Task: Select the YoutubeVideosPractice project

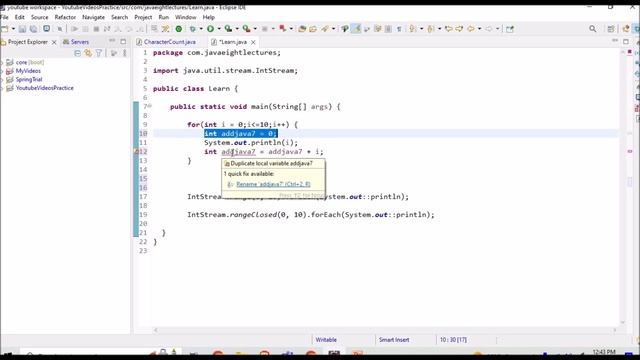Action: point(44,88)
